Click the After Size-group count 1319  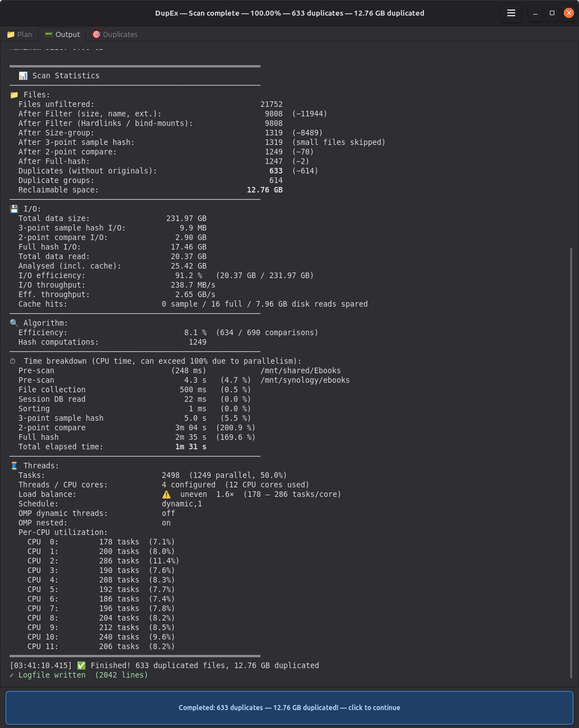pos(274,133)
